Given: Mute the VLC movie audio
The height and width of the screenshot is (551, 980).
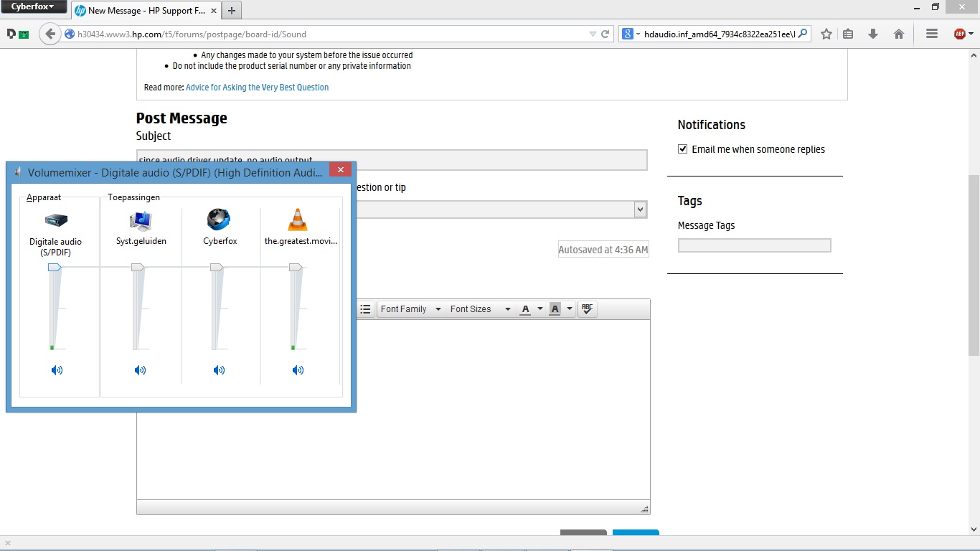Looking at the screenshot, I should [298, 370].
